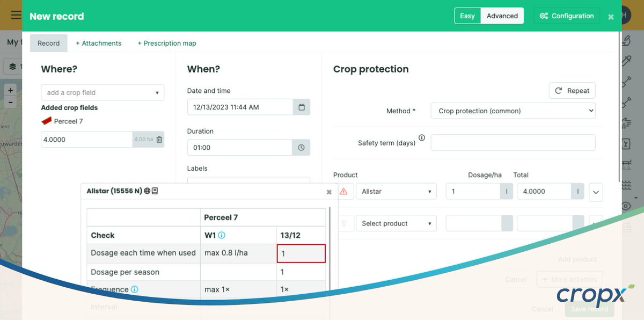644x320 pixels.
Task: Focus the Safety term (days) input
Action: tap(513, 143)
